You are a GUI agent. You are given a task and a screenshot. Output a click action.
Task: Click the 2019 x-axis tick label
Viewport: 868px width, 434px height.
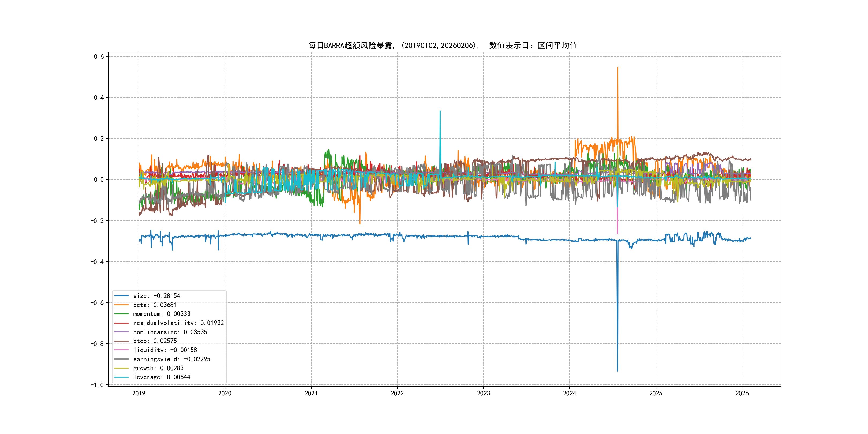pos(139,393)
